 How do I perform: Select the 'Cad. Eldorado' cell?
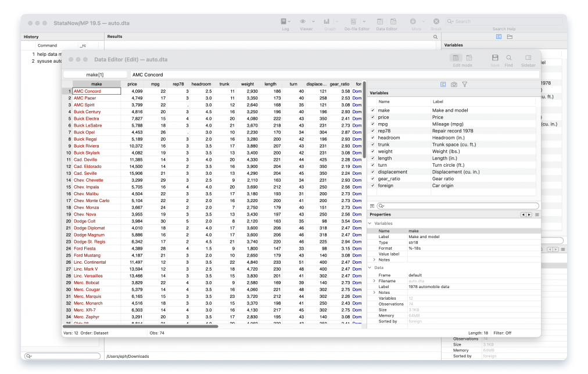click(96, 167)
